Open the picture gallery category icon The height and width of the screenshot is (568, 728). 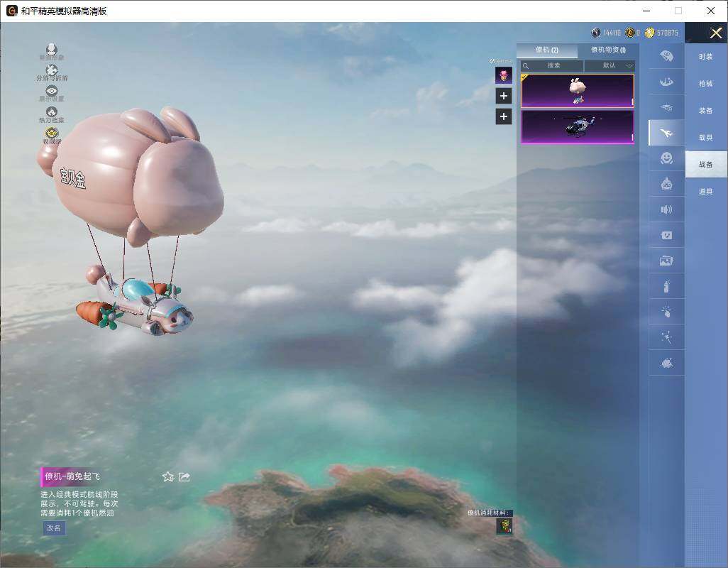click(x=666, y=261)
